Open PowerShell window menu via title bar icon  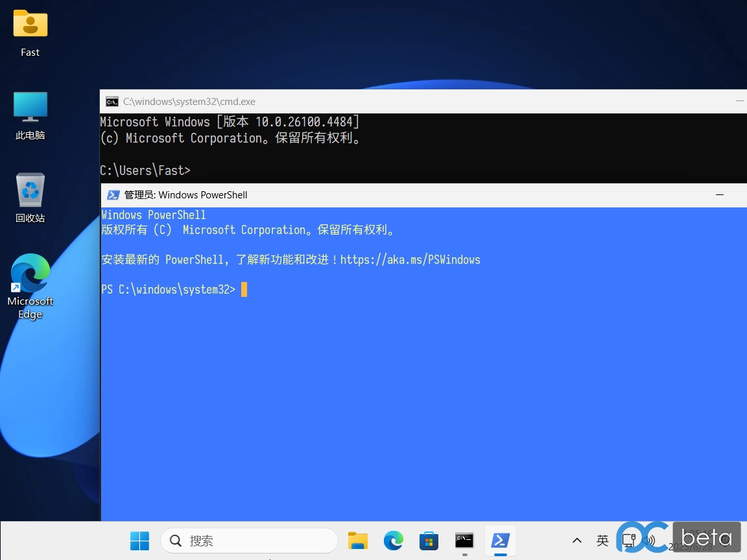(x=113, y=194)
